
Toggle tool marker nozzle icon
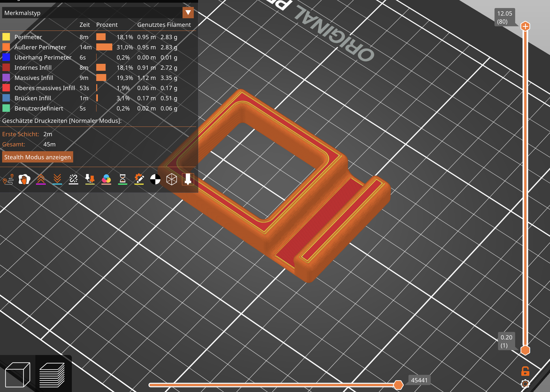click(188, 179)
